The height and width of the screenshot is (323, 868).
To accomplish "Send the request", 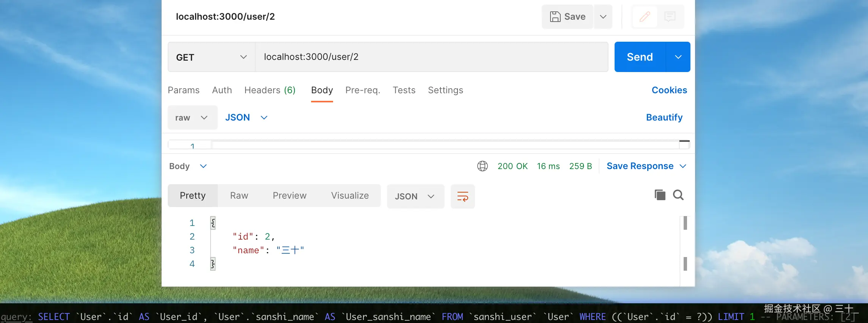I will point(640,57).
